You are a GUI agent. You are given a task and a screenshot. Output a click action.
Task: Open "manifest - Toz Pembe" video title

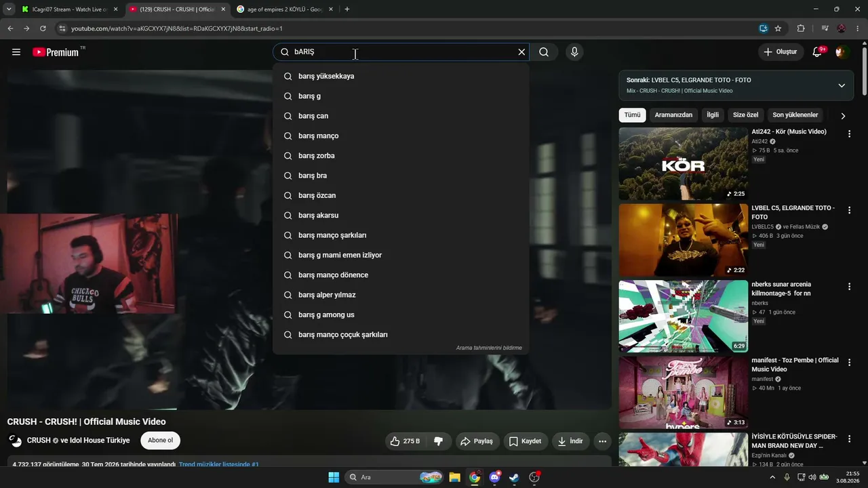click(x=795, y=365)
